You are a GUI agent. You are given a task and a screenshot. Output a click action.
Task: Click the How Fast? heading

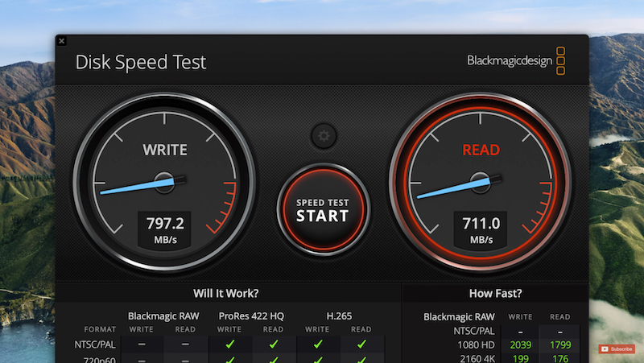(495, 293)
